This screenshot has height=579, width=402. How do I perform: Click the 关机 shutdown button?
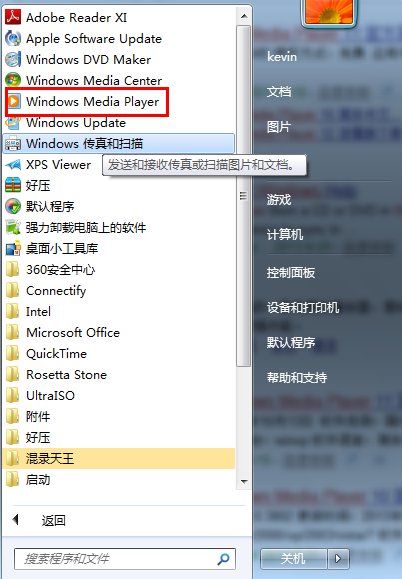coord(293,559)
